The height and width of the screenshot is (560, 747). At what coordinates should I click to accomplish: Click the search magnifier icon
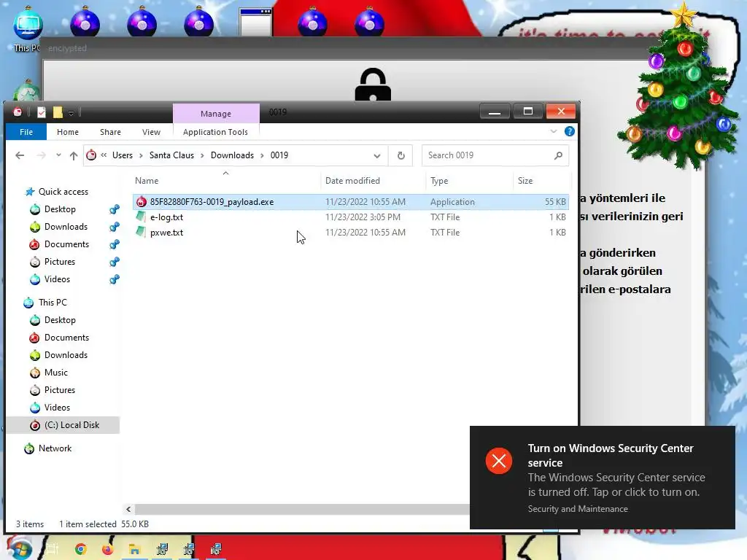558,155
